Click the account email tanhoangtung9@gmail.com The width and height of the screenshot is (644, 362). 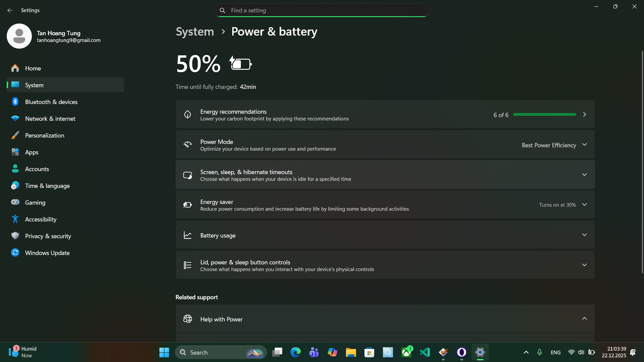click(68, 40)
